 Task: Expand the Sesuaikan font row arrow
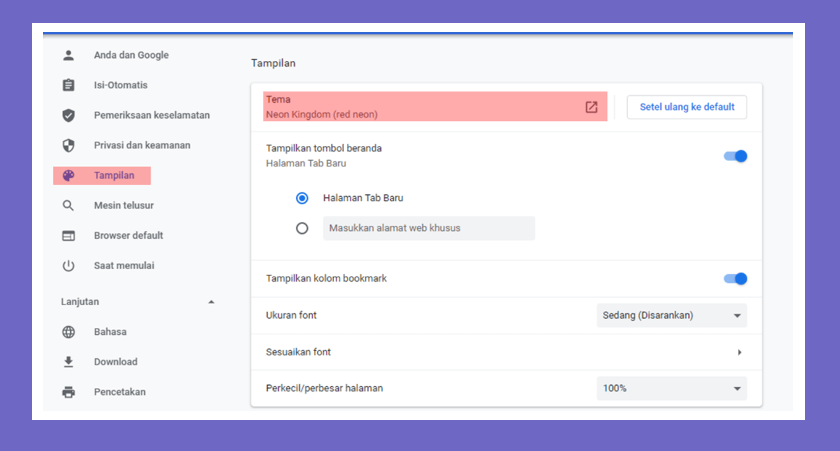pyautogui.click(x=739, y=352)
